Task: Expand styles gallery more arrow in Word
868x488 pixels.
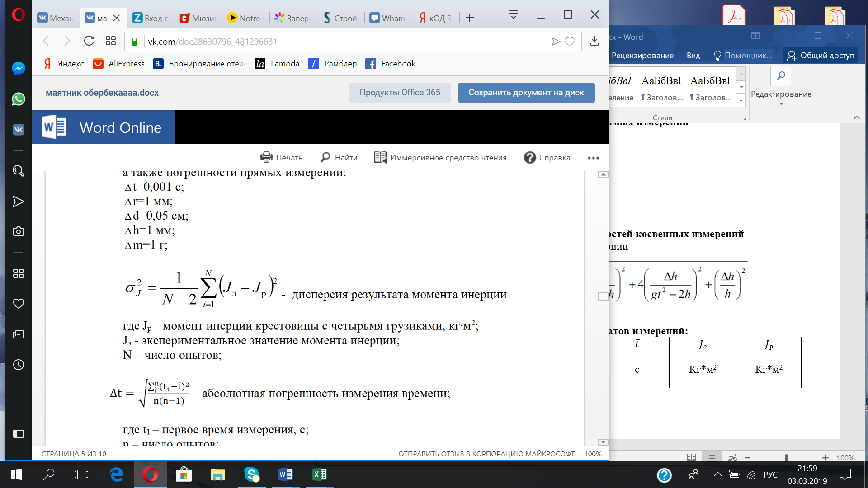Action: click(x=741, y=100)
